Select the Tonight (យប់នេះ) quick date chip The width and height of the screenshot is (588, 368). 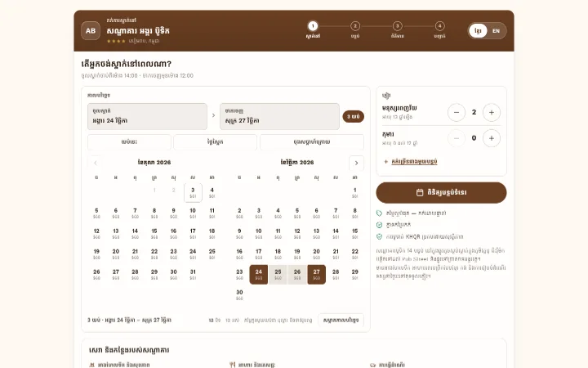[129, 142]
